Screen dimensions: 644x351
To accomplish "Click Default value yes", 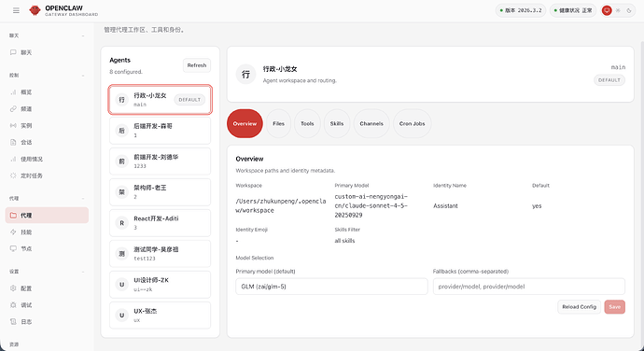I will (537, 205).
